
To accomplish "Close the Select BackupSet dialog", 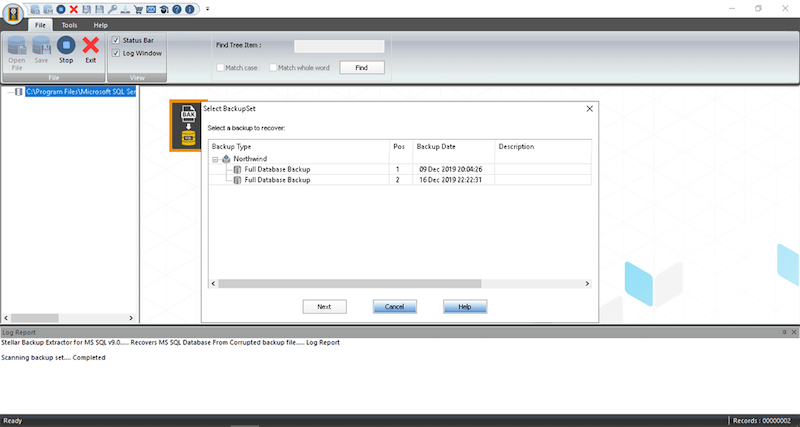I will pyautogui.click(x=589, y=109).
